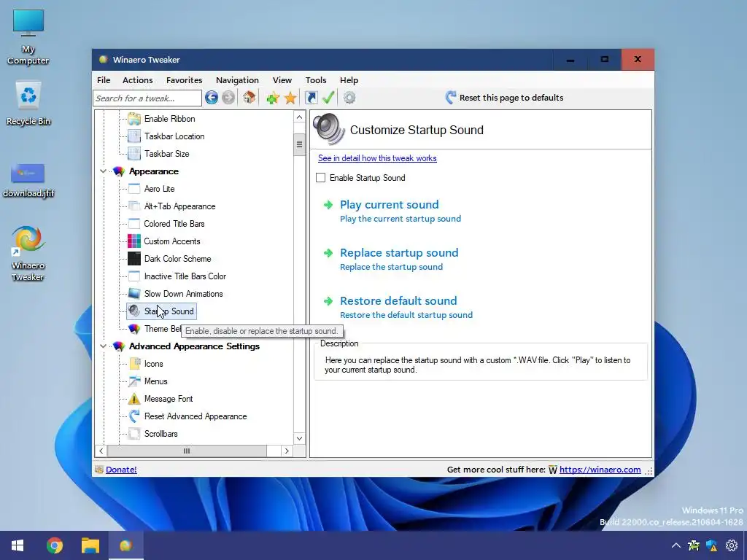Open the system tray settings gear
This screenshot has width=747, height=560.
(x=731, y=545)
